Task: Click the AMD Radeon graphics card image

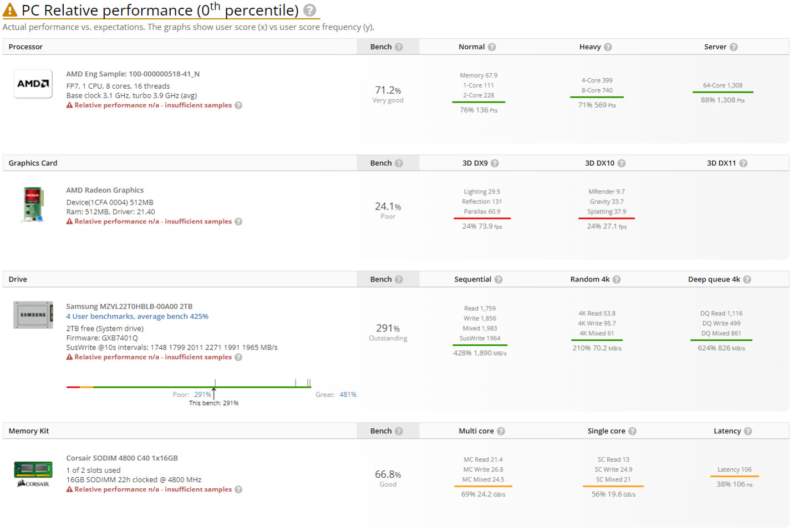Action: tap(33, 204)
